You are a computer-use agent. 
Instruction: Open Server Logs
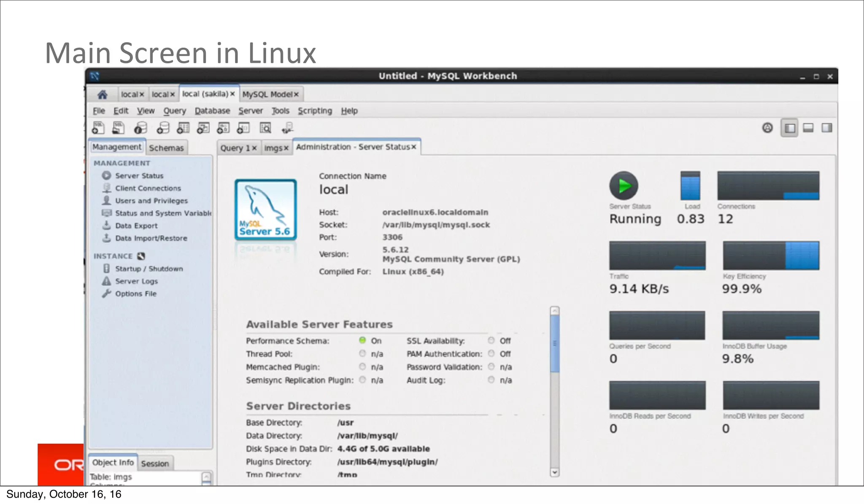[136, 281]
